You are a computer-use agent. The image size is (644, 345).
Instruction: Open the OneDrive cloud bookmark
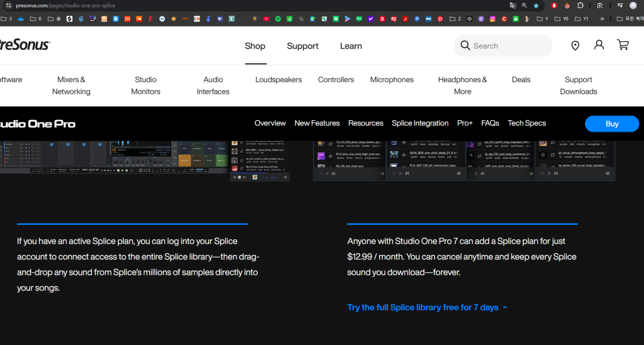tap(20, 19)
